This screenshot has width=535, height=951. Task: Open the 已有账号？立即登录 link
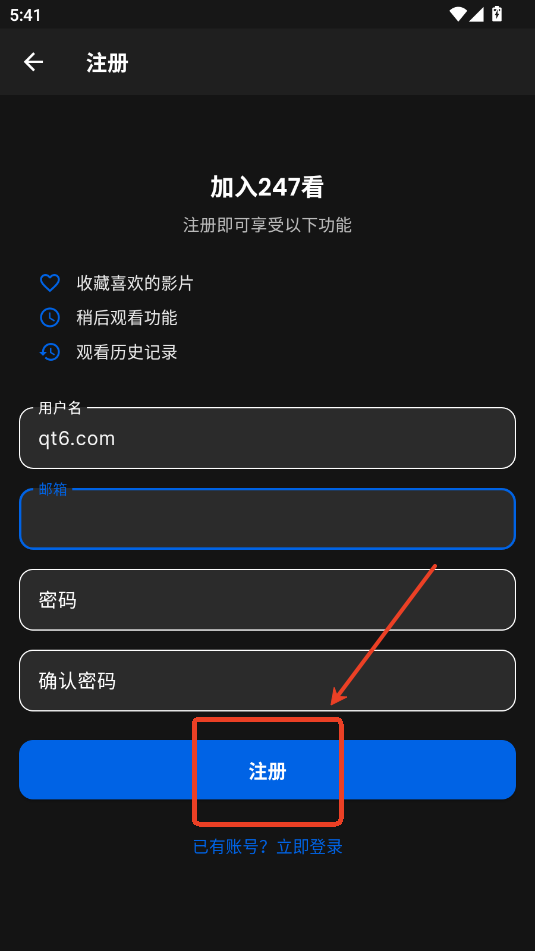click(268, 847)
